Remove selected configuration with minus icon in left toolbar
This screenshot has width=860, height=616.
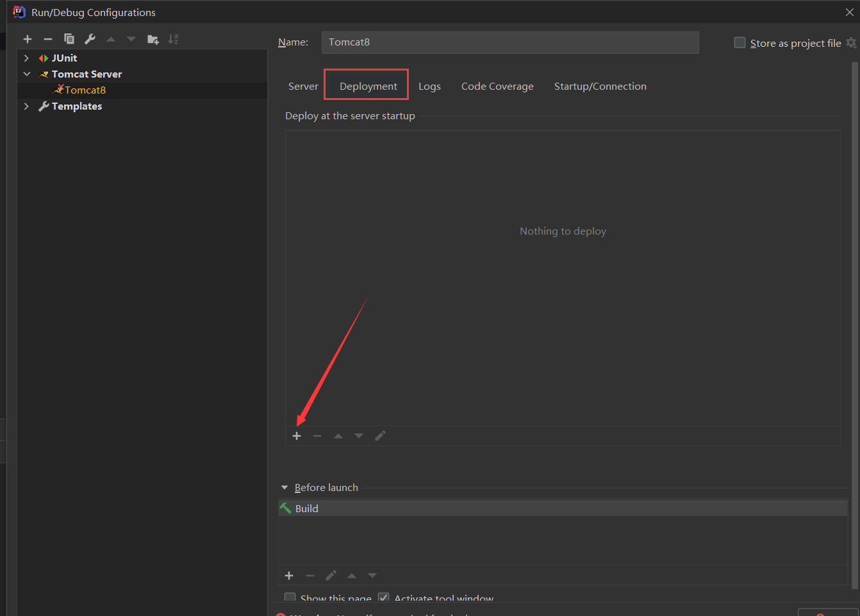(x=48, y=39)
